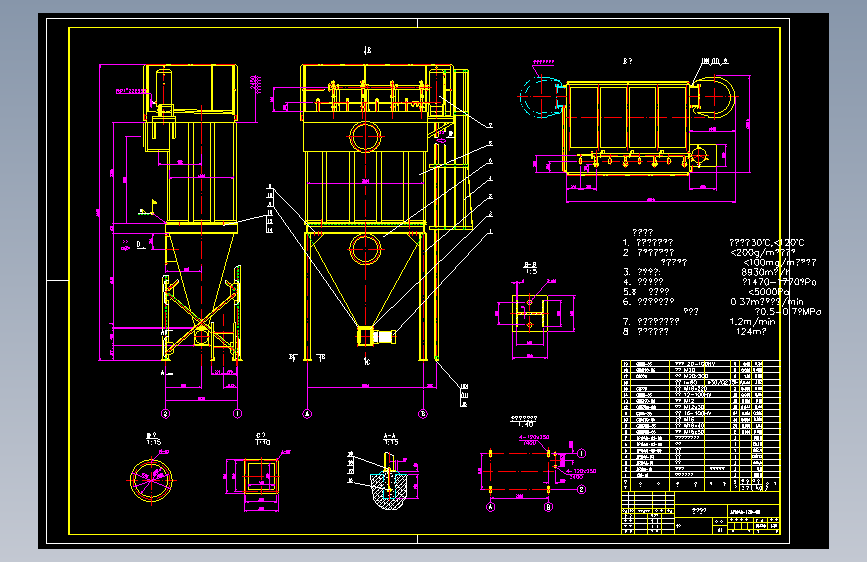Select the "124m?" filter area value
The height and width of the screenshot is (562, 867).
pyautogui.click(x=751, y=332)
